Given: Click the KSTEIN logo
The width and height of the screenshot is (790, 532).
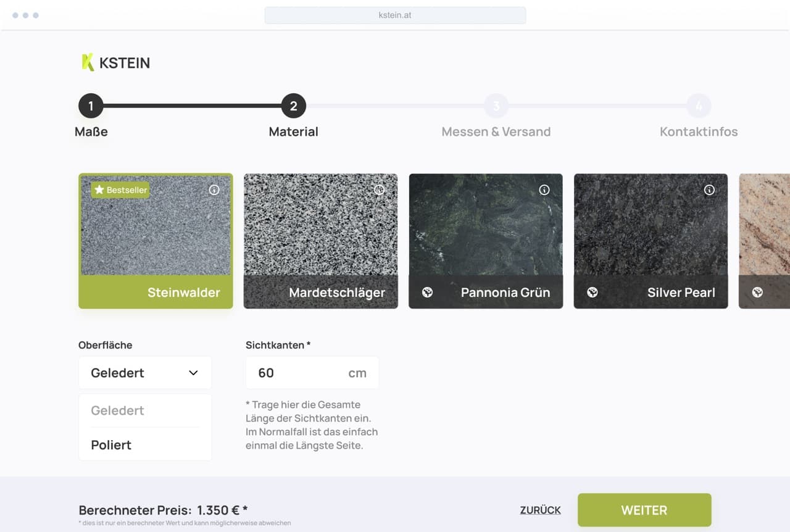Looking at the screenshot, I should click(115, 62).
